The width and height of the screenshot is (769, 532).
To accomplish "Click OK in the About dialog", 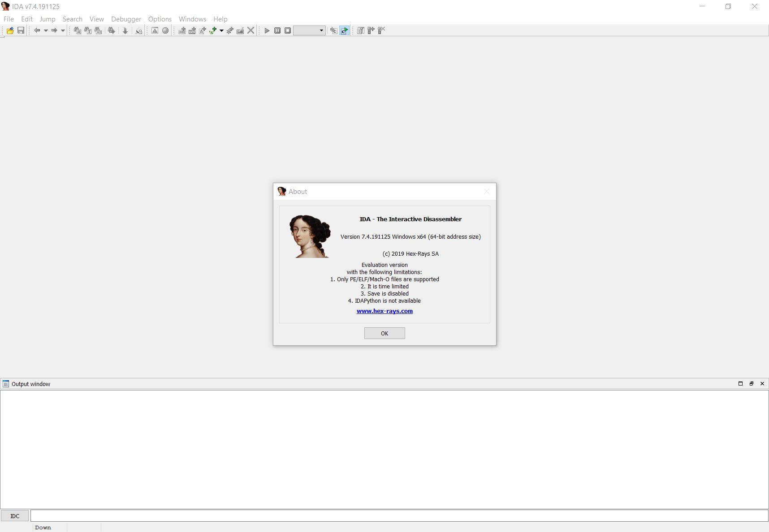I will click(384, 333).
